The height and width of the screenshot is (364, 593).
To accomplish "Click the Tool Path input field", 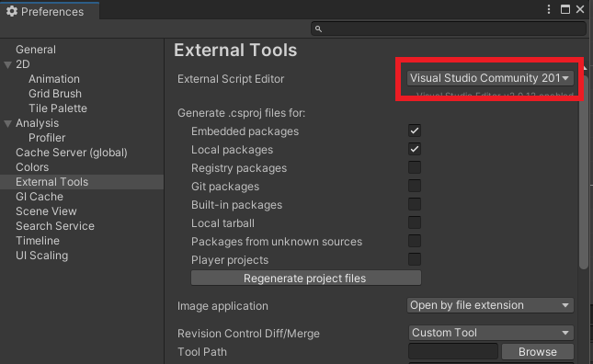I will (453, 351).
